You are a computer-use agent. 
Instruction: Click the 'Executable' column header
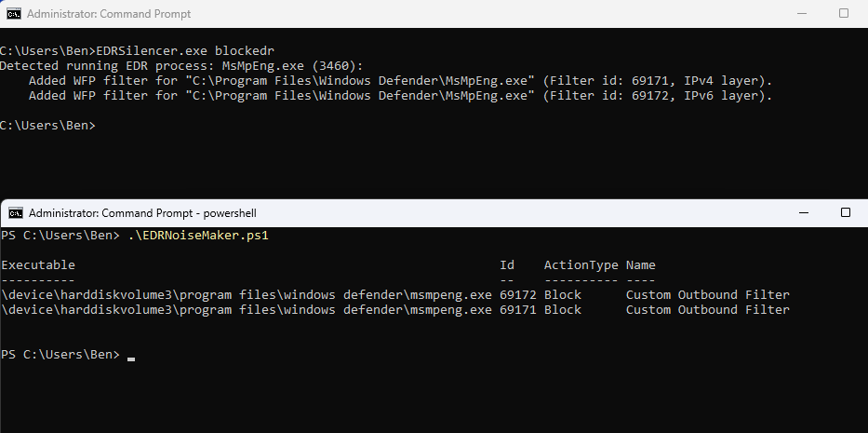[38, 265]
